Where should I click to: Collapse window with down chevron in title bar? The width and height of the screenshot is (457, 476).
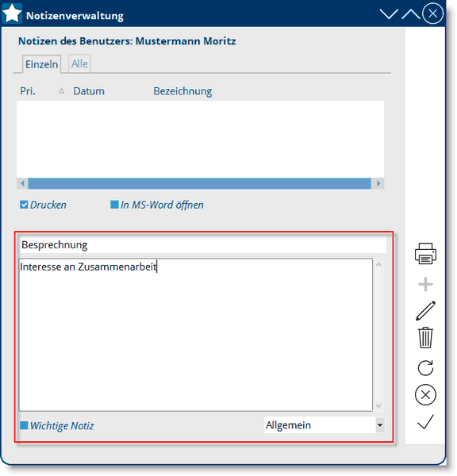coord(389,14)
